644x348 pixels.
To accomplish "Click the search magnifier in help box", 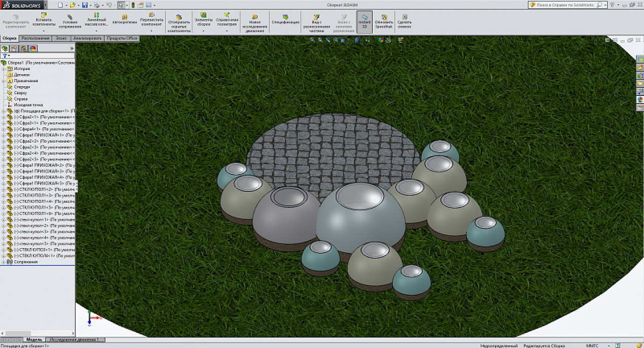I will tap(599, 5).
